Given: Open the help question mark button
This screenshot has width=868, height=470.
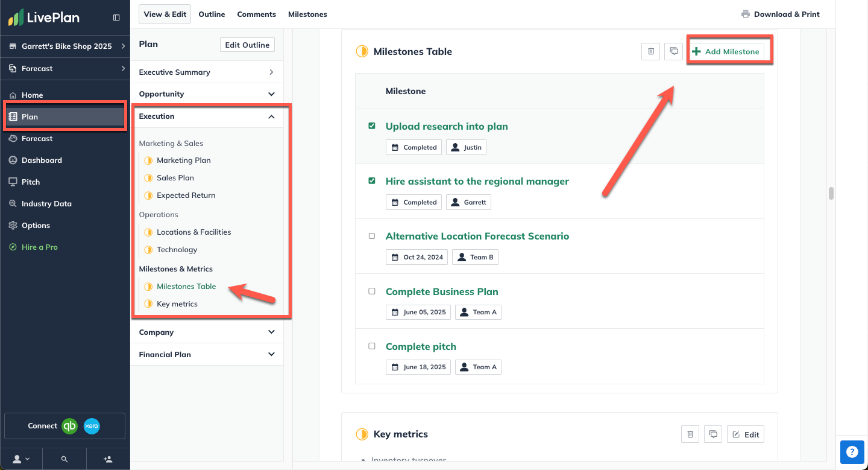Looking at the screenshot, I should [x=852, y=451].
